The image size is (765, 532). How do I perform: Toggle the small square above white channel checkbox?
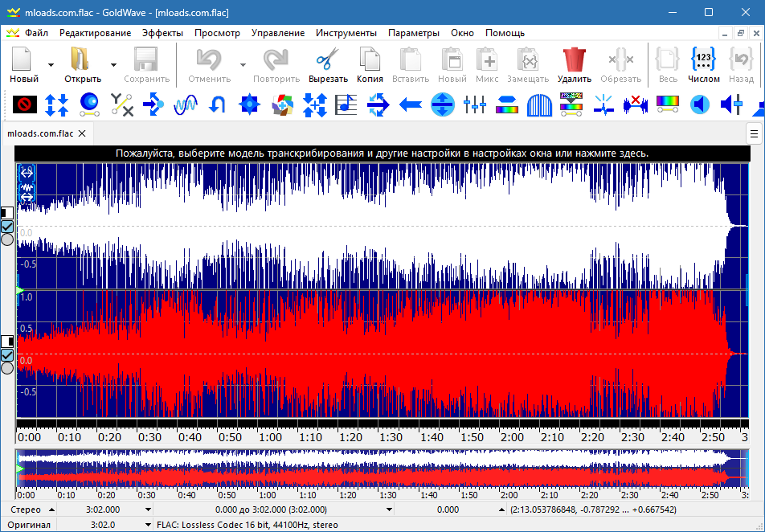coord(6,213)
